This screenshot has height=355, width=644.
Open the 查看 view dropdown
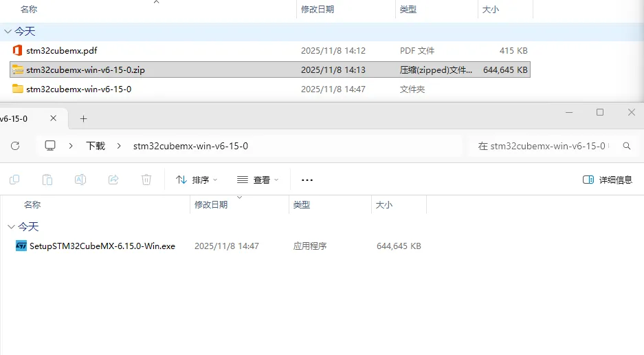click(258, 180)
